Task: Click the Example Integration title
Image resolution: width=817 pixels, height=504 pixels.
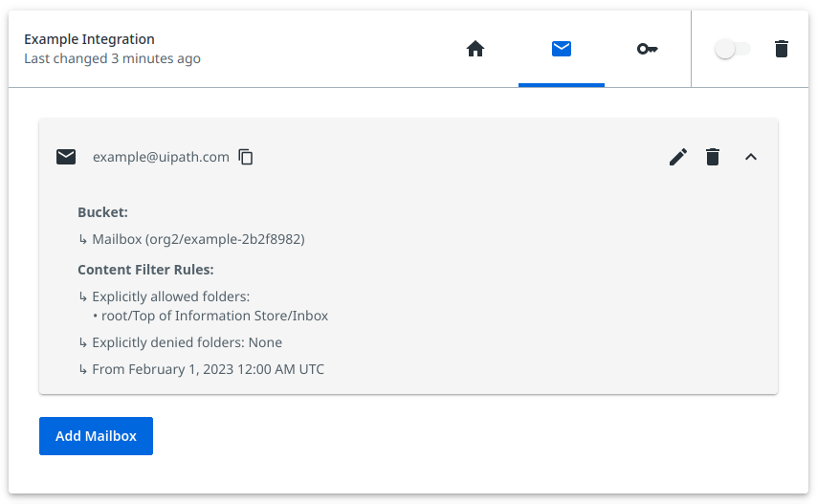Action: coord(89,39)
